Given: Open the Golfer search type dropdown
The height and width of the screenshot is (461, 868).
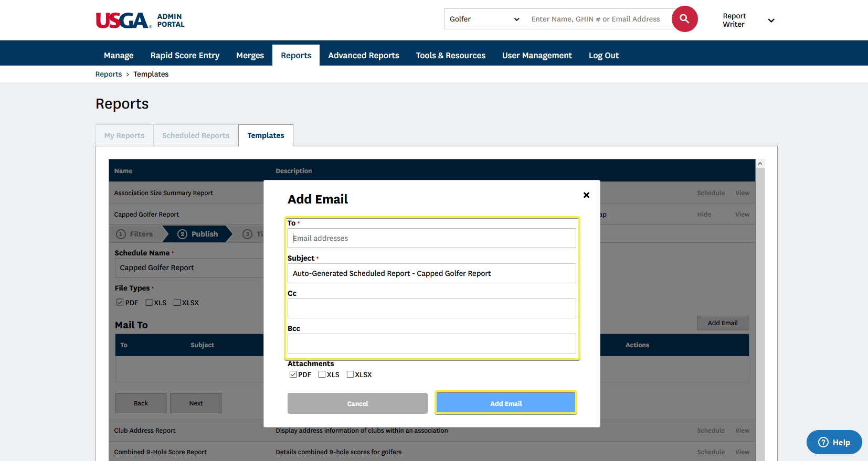Looking at the screenshot, I should point(484,19).
